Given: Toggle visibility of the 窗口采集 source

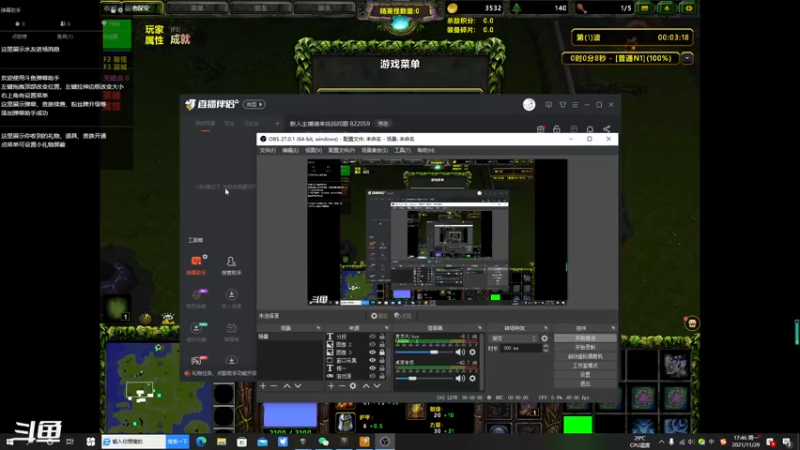Looking at the screenshot, I should click(x=372, y=360).
